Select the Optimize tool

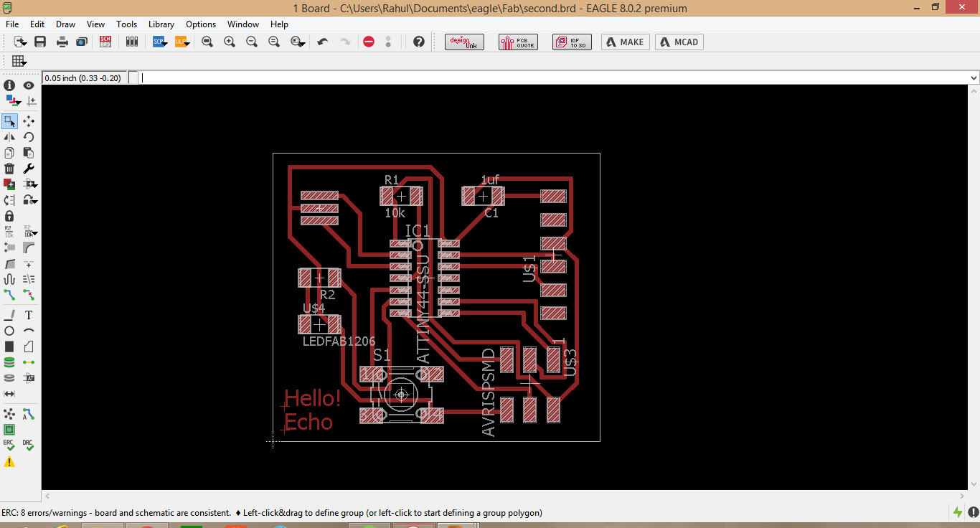click(29, 263)
